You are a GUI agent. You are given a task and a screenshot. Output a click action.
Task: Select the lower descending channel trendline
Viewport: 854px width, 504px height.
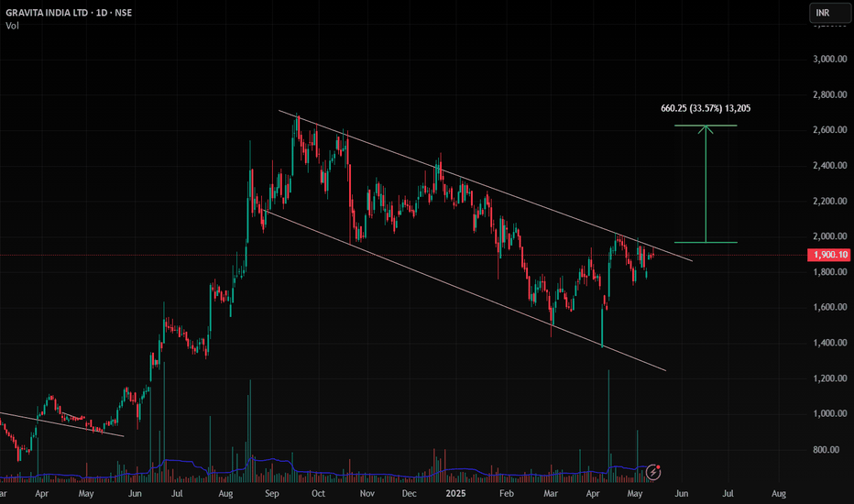[463, 290]
